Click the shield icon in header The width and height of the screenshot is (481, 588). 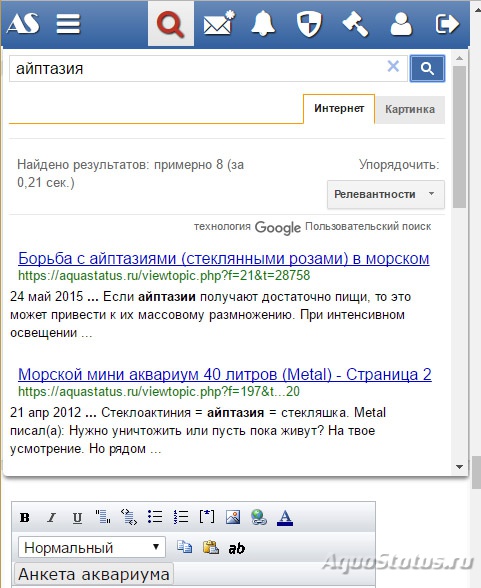coord(309,24)
